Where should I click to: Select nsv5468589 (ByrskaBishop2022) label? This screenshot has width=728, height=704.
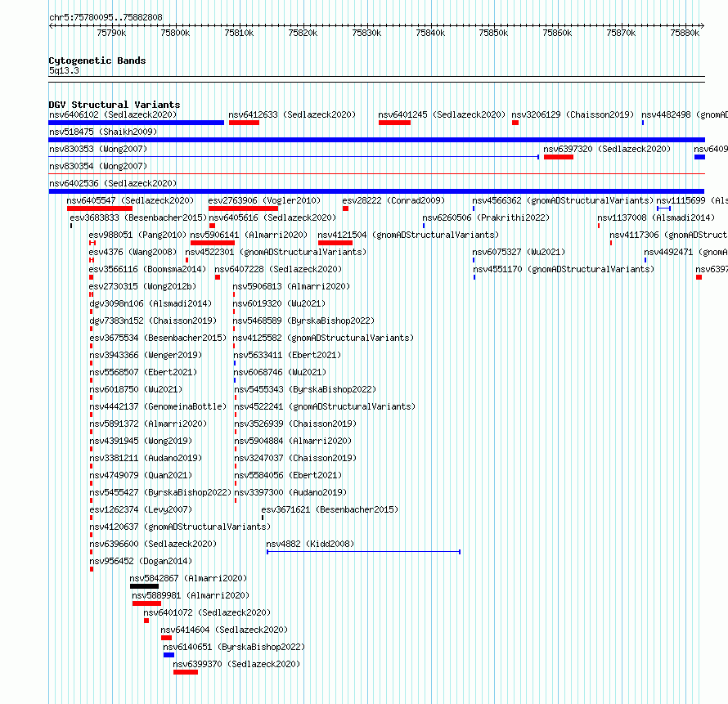[x=303, y=321]
